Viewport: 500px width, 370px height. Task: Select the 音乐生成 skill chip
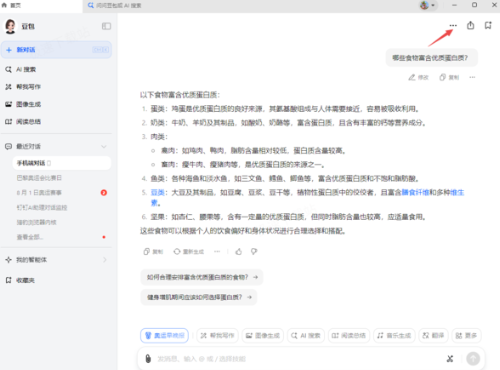click(x=394, y=335)
